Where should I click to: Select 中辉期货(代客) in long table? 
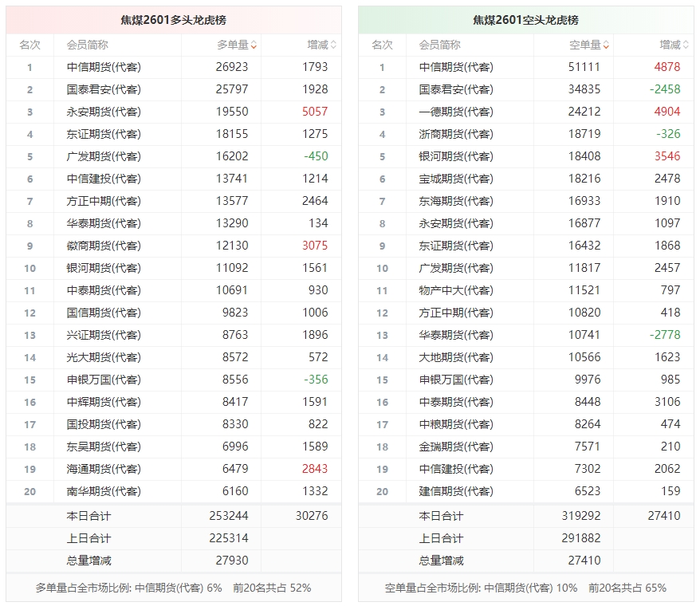click(x=104, y=402)
